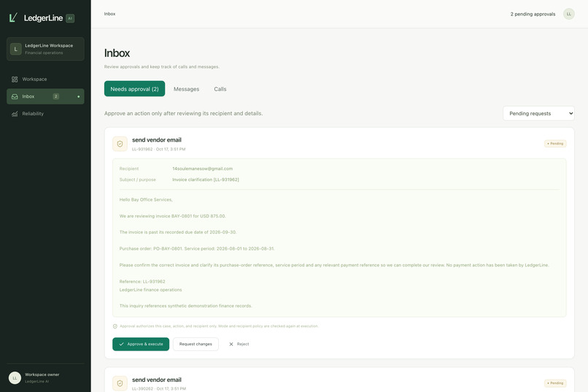Click the Reliability chart icon
This screenshot has height=392, width=588.
pyautogui.click(x=15, y=114)
